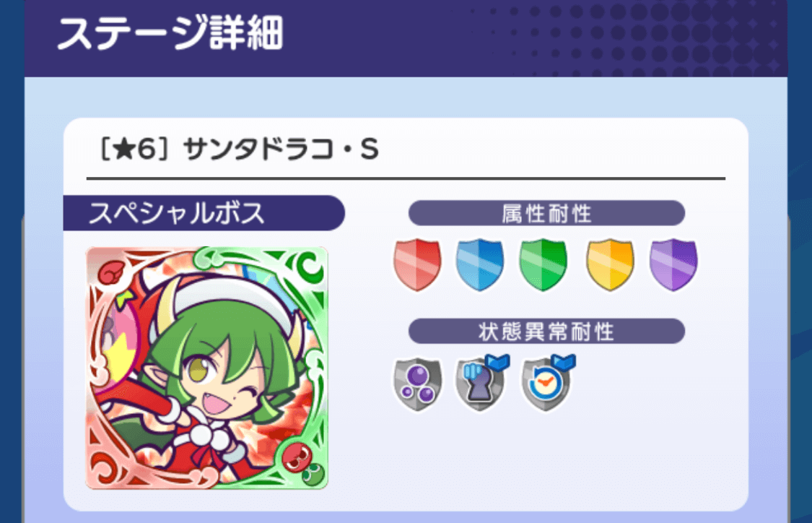The image size is (812, 523).
Task: Select the purple puyo poison resistance icon
Action: tap(417, 384)
